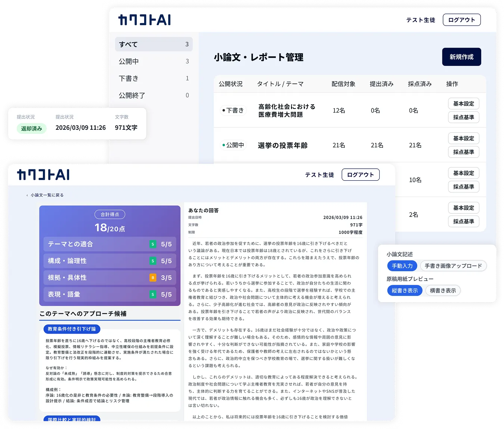Image resolution: width=504 pixels, height=429 pixels.
Task: Click the テーマとの適合 score row
Action: tap(110, 244)
